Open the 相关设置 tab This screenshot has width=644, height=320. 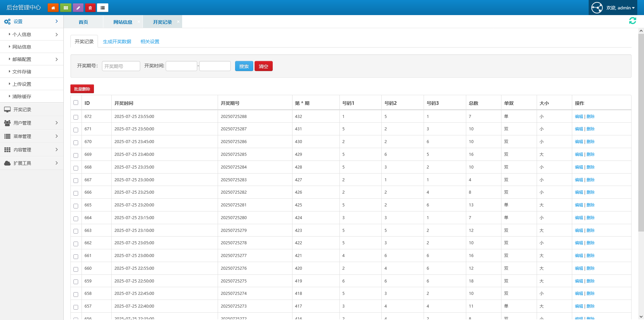tap(150, 42)
